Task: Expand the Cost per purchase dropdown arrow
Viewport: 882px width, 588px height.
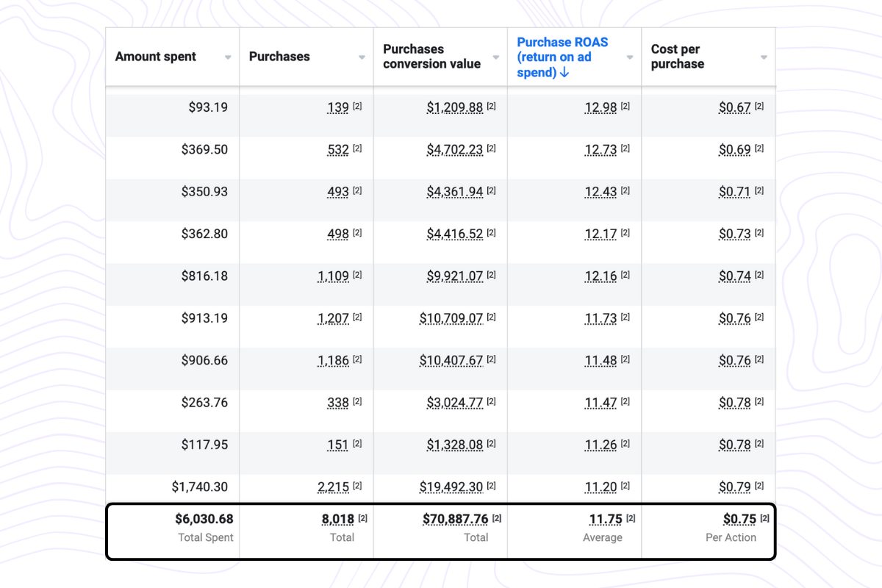Action: (x=764, y=57)
